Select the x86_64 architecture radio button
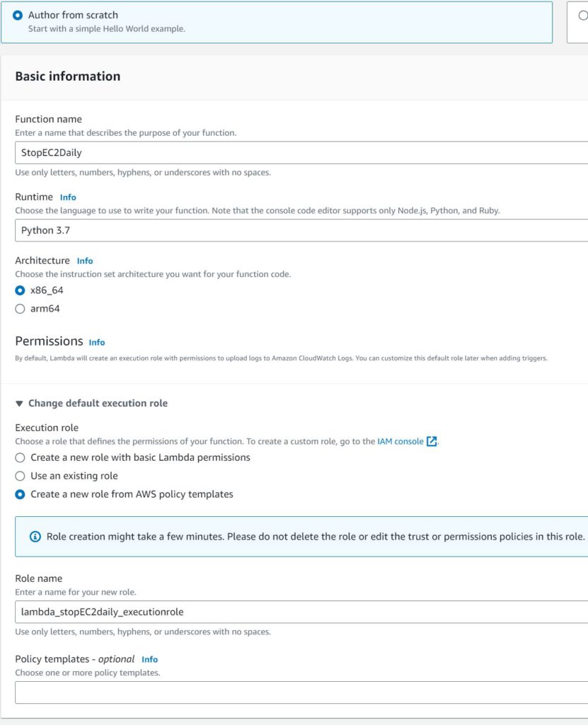This screenshot has width=588, height=725. [20, 290]
